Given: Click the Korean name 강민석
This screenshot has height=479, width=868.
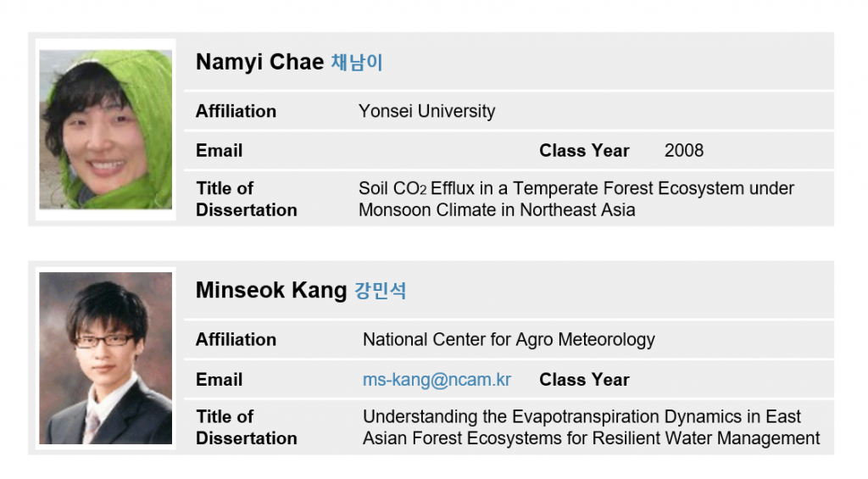Looking at the screenshot, I should [x=380, y=291].
